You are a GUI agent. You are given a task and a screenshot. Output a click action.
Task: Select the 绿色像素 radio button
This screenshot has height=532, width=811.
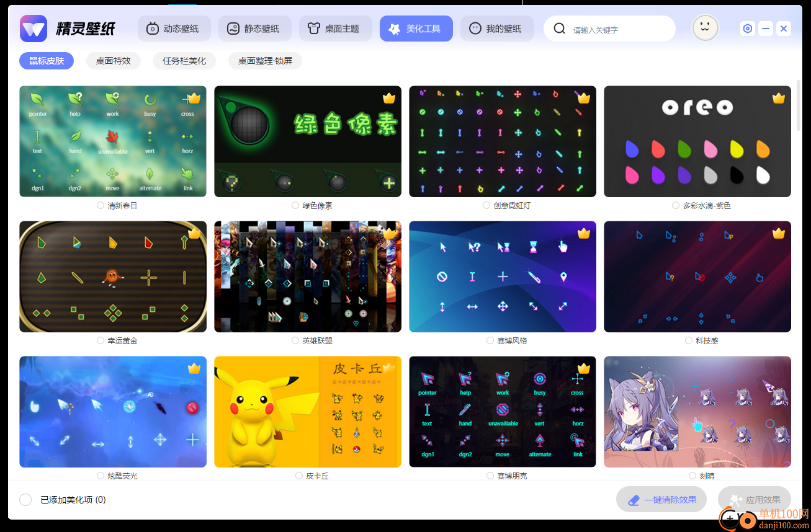click(295, 205)
